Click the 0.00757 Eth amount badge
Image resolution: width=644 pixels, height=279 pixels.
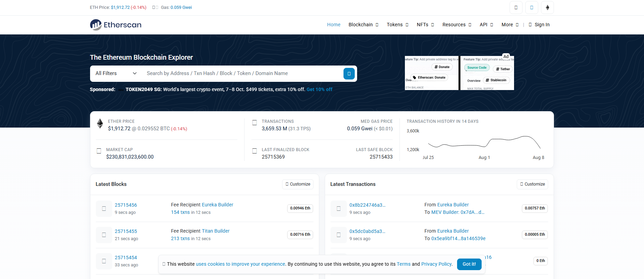(x=535, y=208)
